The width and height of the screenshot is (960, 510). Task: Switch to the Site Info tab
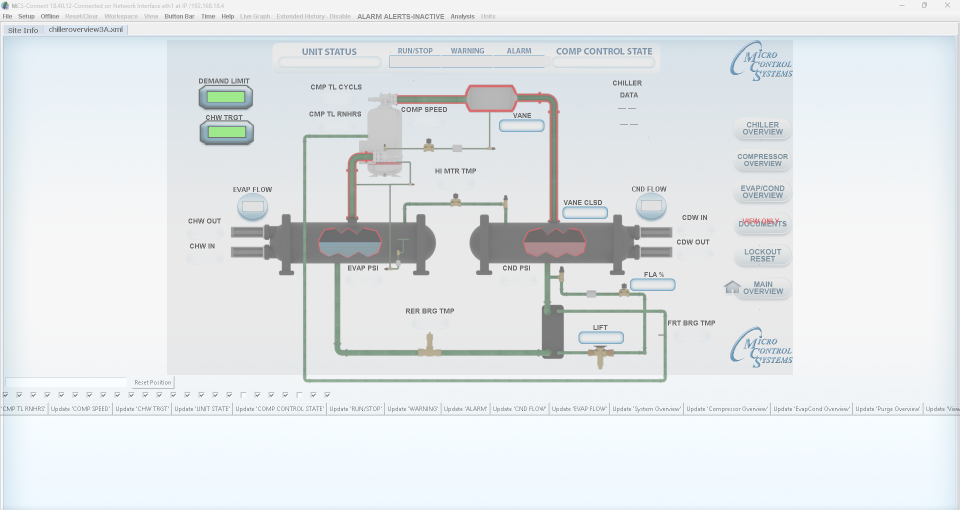pos(23,29)
